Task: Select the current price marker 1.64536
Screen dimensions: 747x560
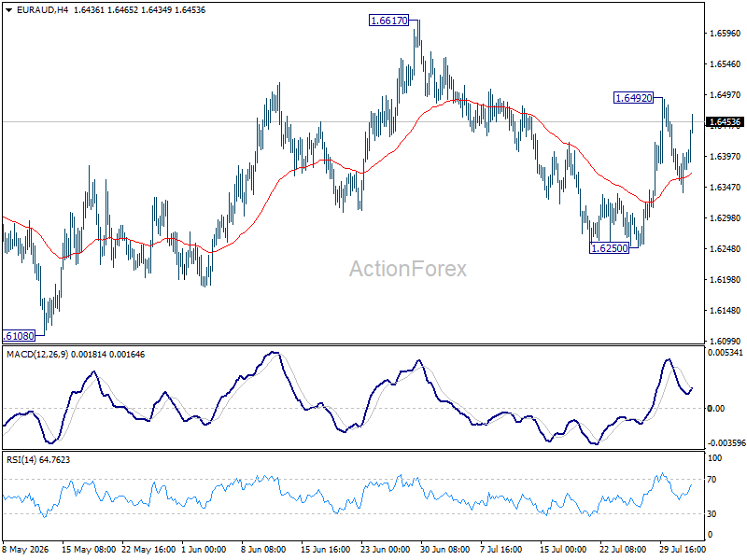Action: coord(725,122)
